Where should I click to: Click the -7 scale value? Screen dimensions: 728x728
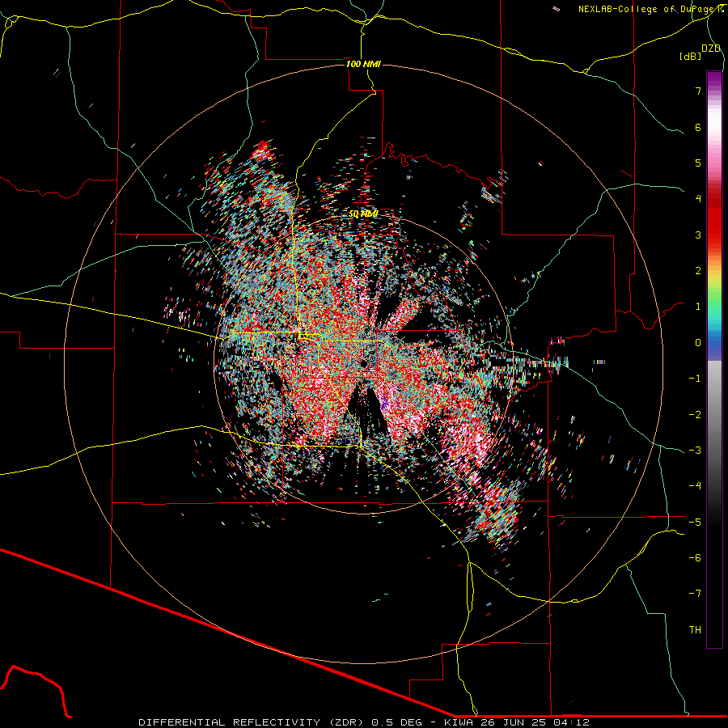[x=695, y=594]
